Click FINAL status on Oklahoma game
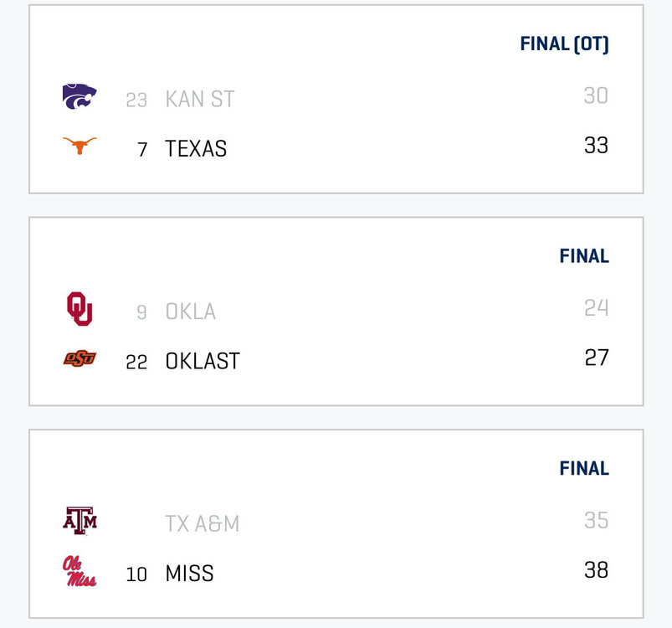Viewport: 672px width, 628px height. coord(584,256)
